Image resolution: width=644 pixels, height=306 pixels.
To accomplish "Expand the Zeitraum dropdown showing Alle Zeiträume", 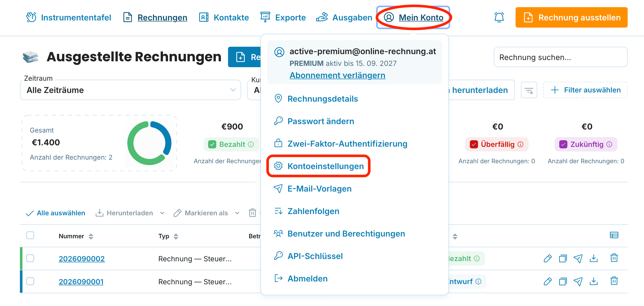I will 130,90.
